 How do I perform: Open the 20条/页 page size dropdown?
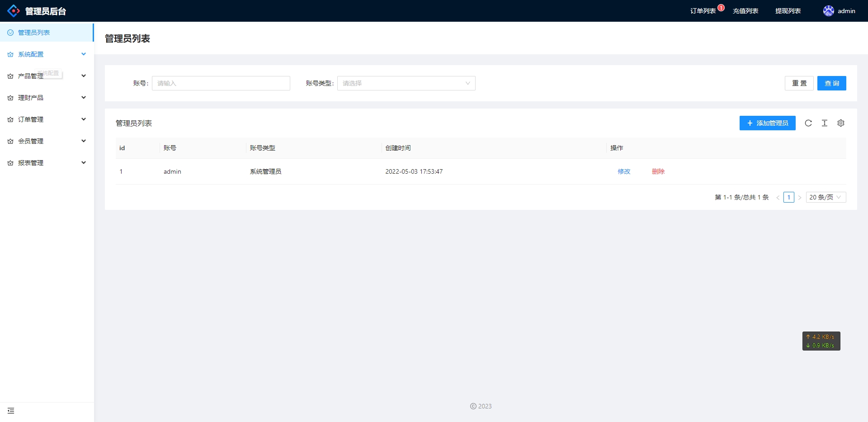825,197
